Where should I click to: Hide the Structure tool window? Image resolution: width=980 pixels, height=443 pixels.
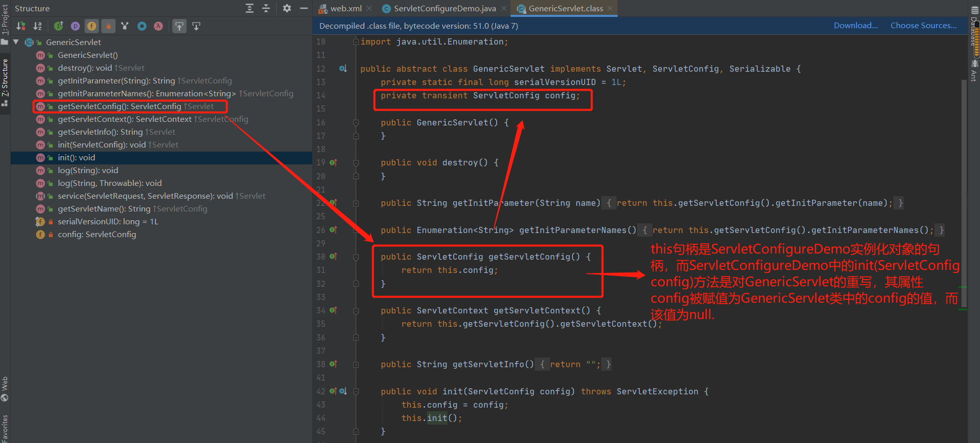pos(303,8)
